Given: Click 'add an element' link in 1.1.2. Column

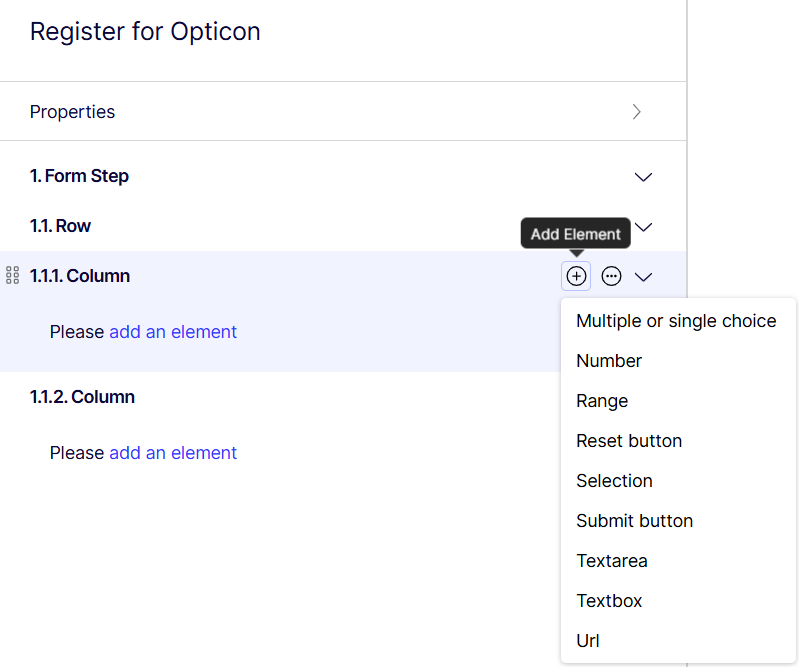Looking at the screenshot, I should coord(173,452).
